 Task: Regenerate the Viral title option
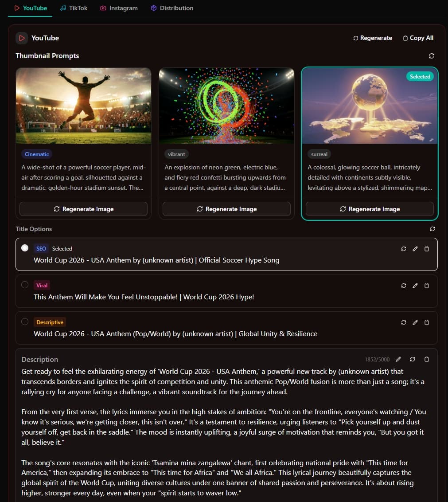click(403, 286)
